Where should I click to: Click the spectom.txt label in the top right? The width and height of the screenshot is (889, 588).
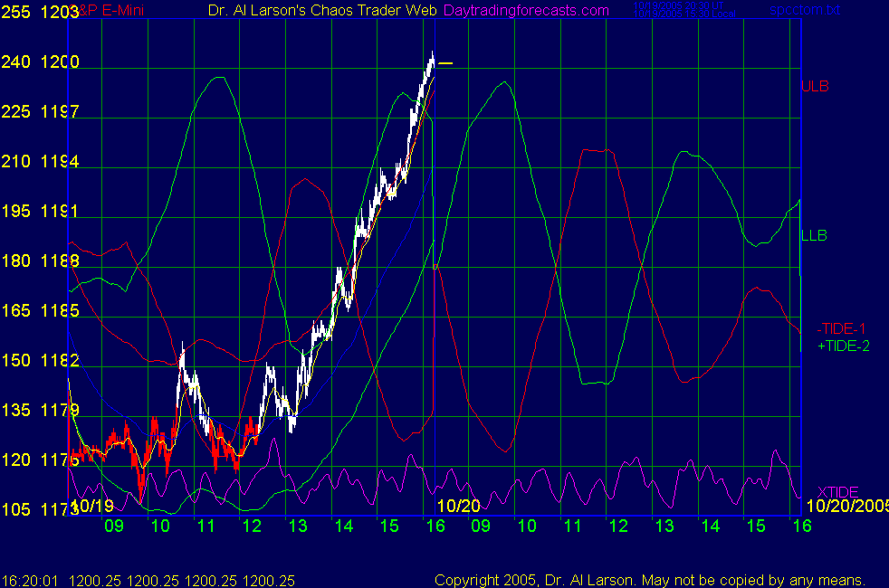tap(803, 11)
